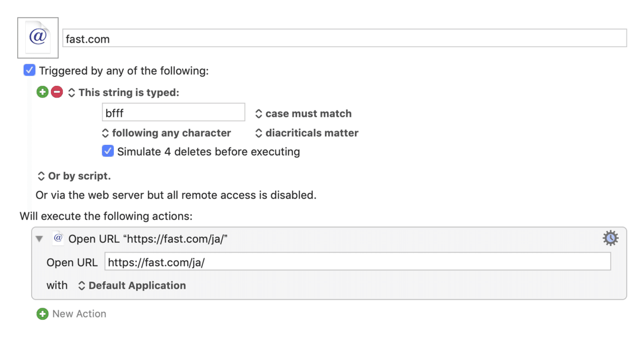Open the 'Or by script.' popup
644x337 pixels.
74,176
